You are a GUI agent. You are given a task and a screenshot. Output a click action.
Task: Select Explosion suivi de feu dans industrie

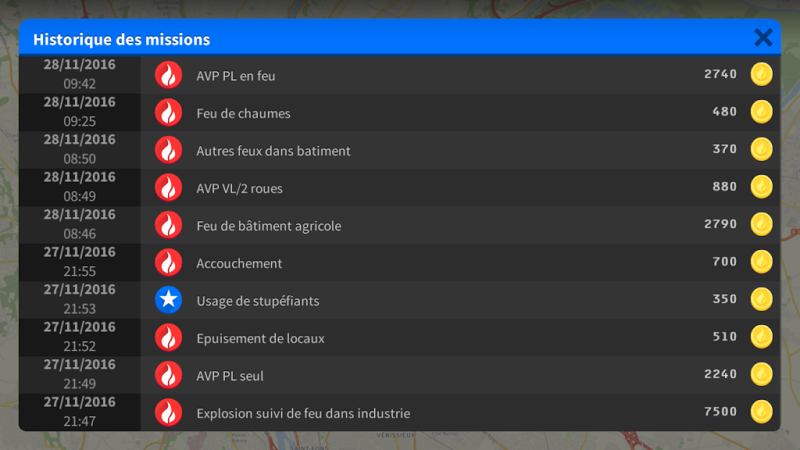click(303, 413)
